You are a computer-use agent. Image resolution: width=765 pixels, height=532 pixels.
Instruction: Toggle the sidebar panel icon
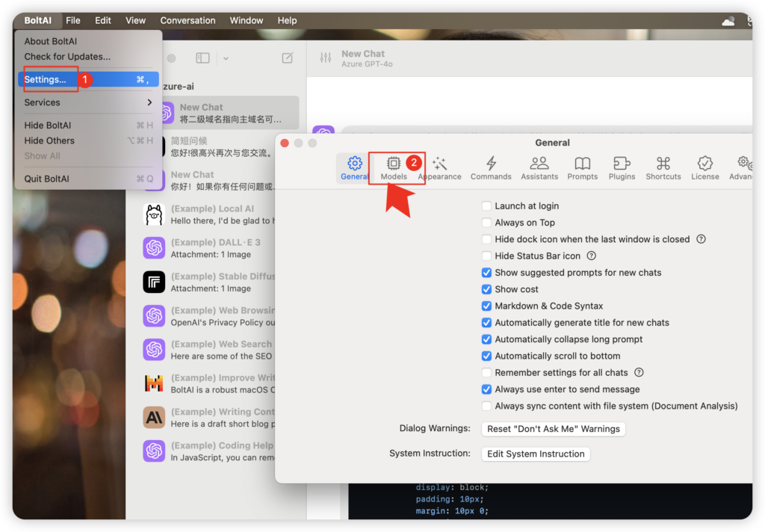coord(202,58)
